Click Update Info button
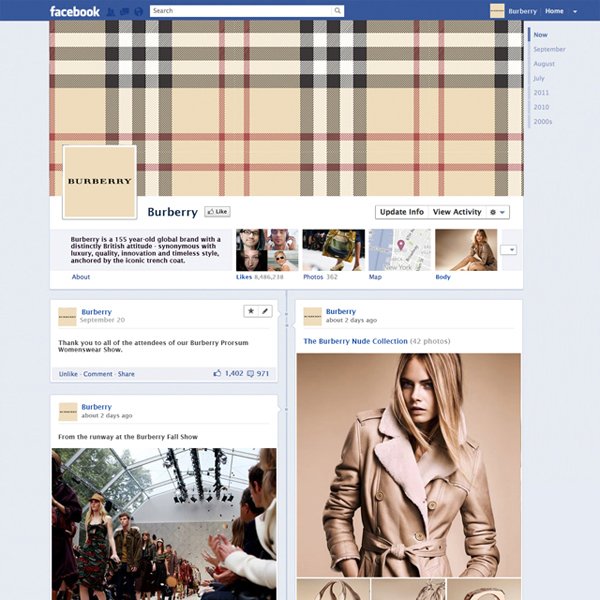Image resolution: width=600 pixels, height=600 pixels. pyautogui.click(x=401, y=212)
